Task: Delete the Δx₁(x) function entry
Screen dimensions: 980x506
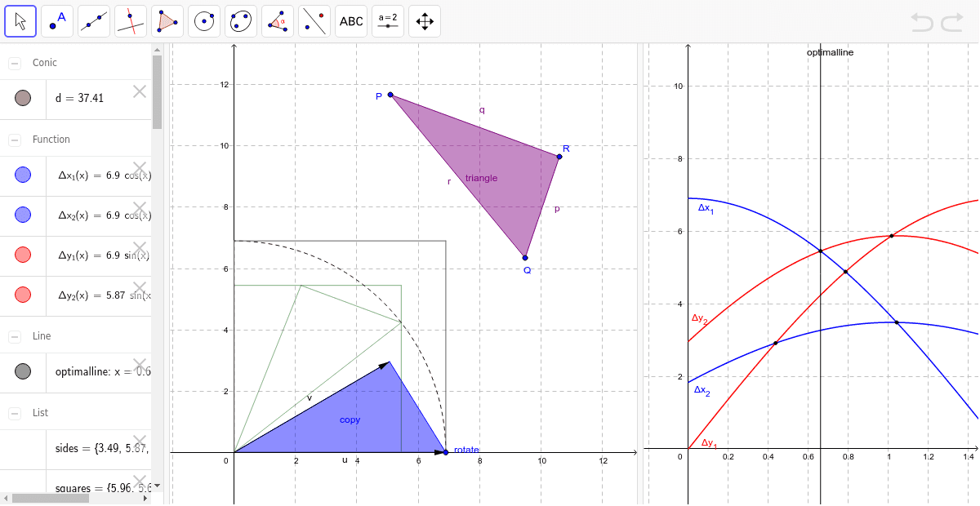Action: pos(140,168)
